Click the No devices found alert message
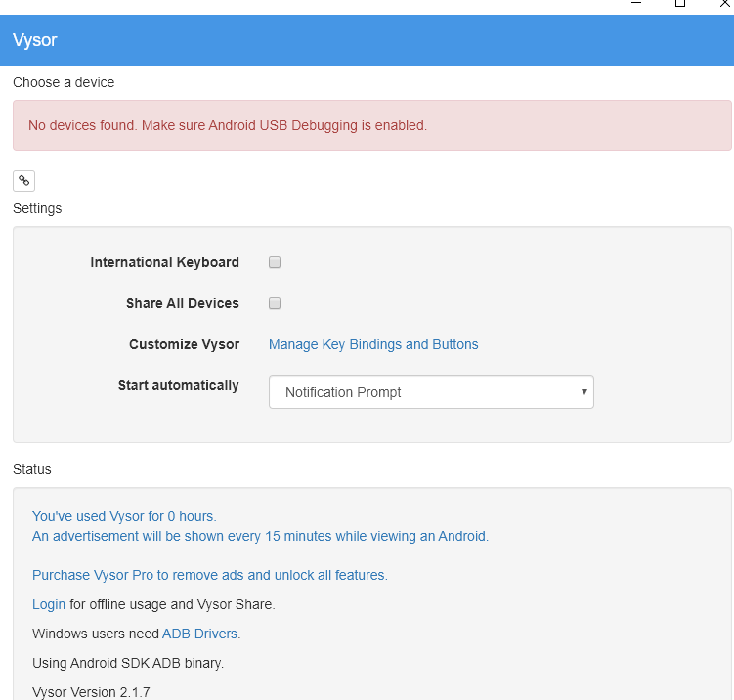The width and height of the screenshot is (734, 700). (x=372, y=125)
